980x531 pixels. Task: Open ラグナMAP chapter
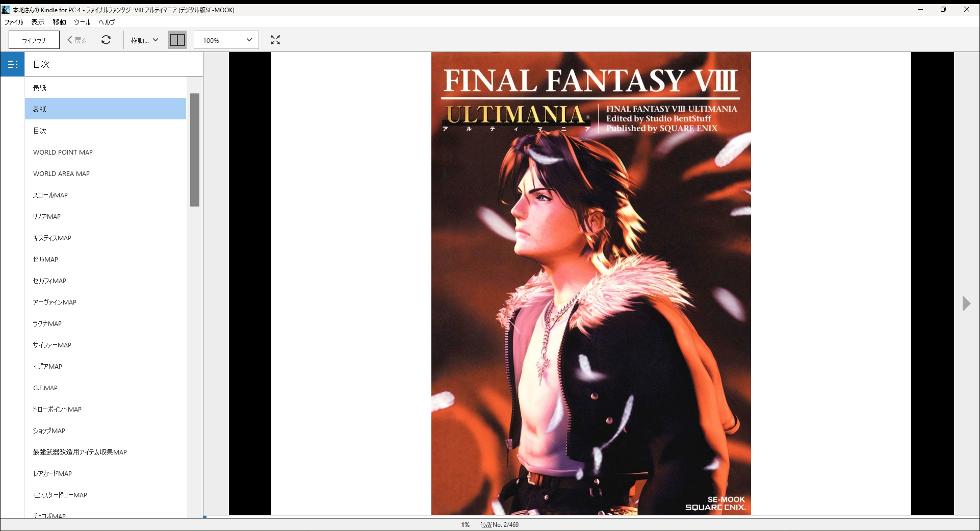pyautogui.click(x=106, y=323)
